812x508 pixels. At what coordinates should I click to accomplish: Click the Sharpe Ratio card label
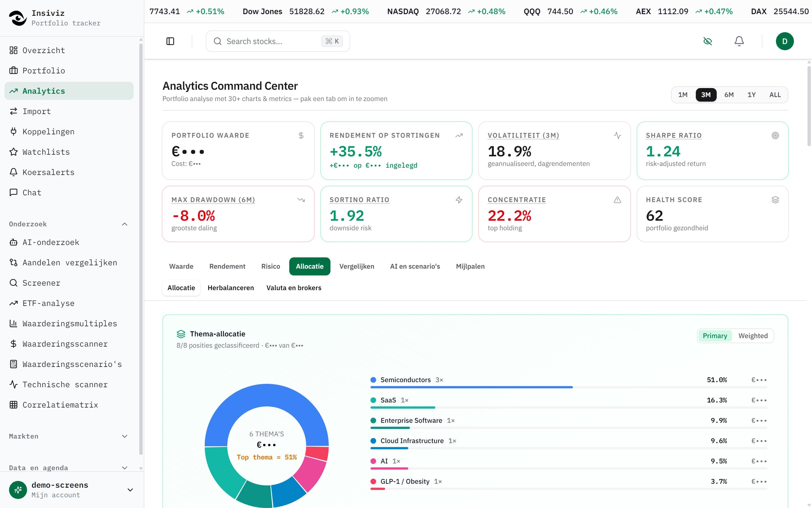coord(673,135)
